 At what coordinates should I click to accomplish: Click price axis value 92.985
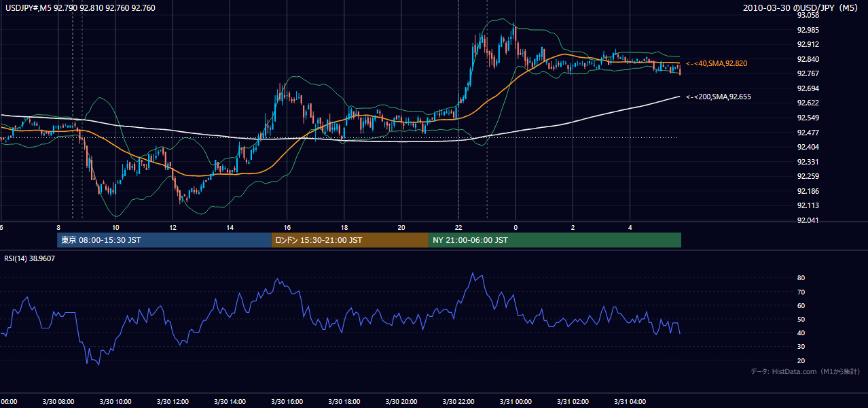[809, 30]
